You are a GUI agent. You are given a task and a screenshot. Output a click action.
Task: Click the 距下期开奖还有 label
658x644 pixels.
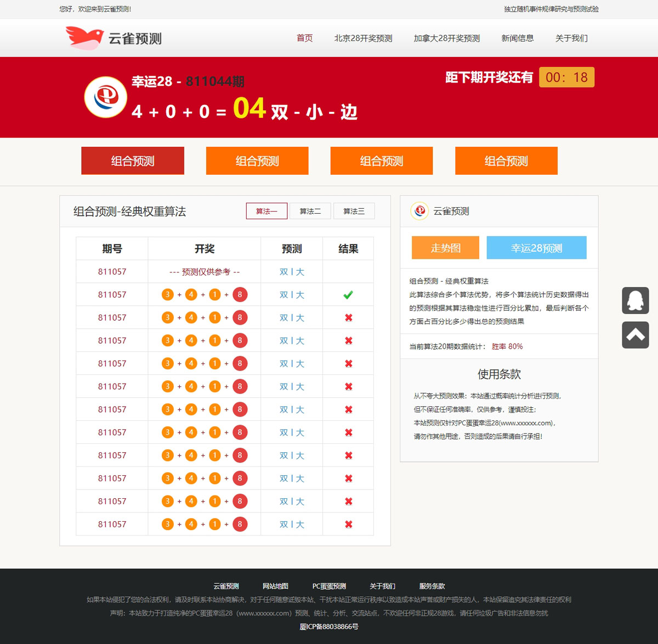pos(489,77)
